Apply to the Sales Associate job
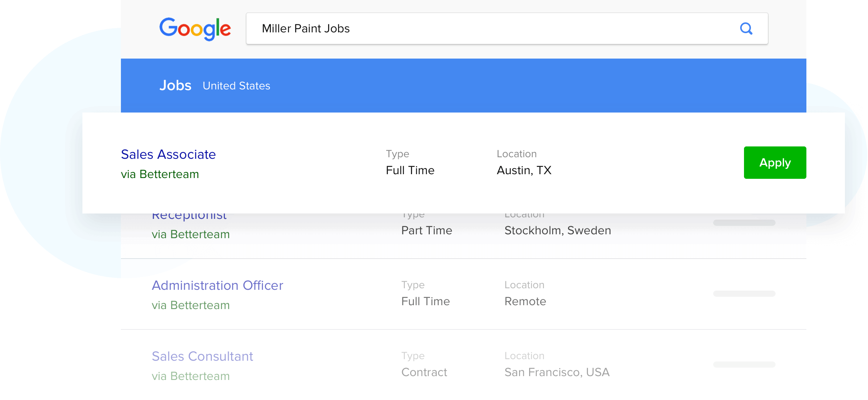868x400 pixels. pyautogui.click(x=775, y=163)
